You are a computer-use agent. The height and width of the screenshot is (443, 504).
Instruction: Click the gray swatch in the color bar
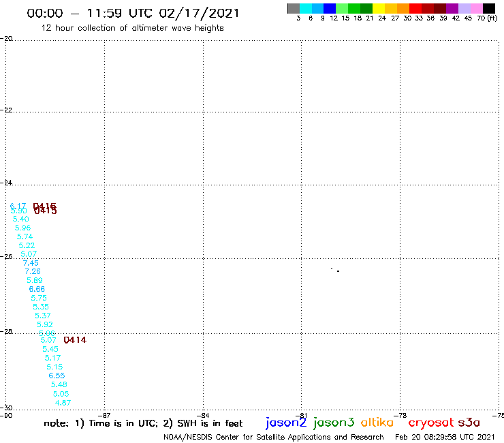tap(294, 8)
